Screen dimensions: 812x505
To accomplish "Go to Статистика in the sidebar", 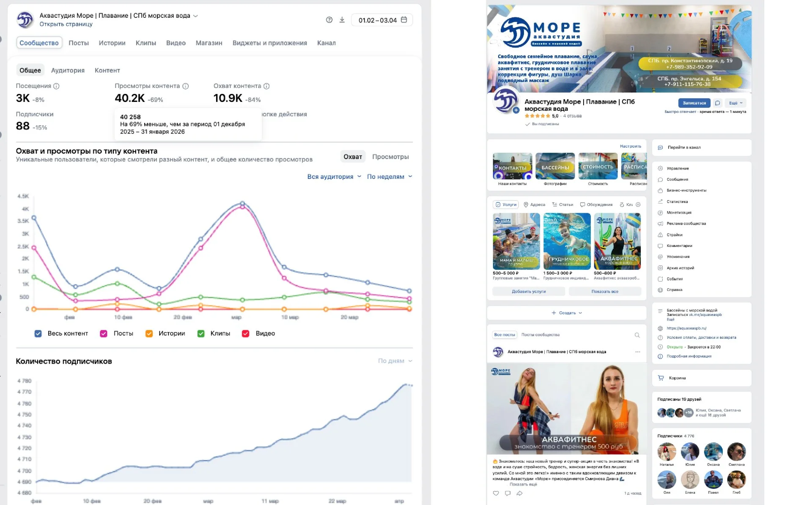I will 677,202.
